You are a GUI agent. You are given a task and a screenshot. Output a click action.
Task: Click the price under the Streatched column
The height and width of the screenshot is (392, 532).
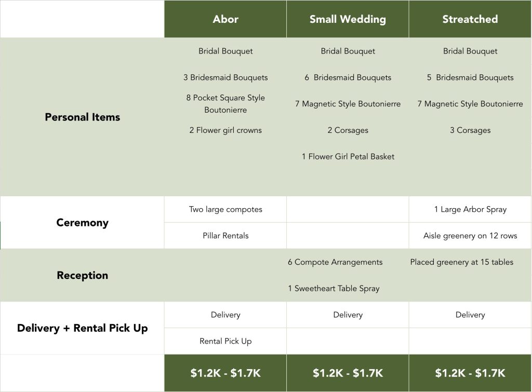470,373
